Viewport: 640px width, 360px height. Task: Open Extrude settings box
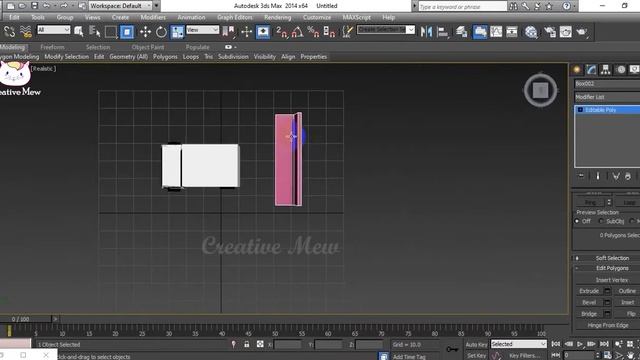(x=607, y=291)
